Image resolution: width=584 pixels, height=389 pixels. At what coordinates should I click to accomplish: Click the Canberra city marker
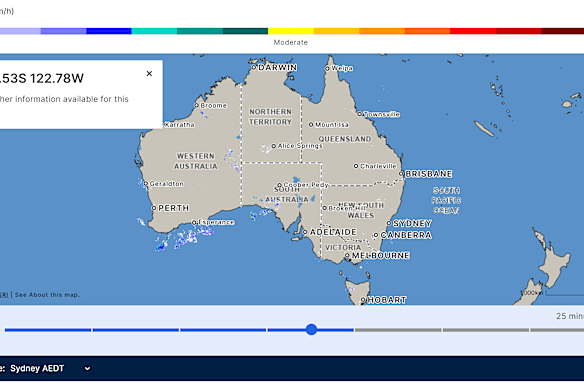tap(376, 235)
